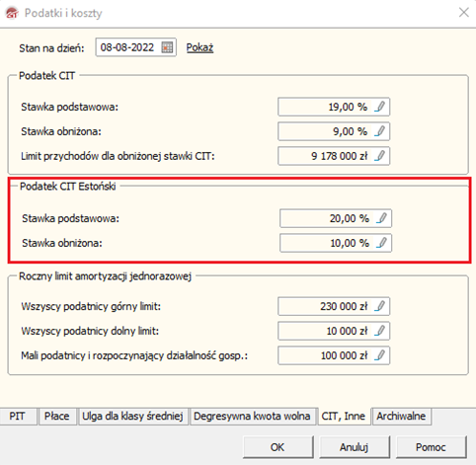The height and width of the screenshot is (465, 476).
Task: Edit dolny limit 10 000 zł pencil icon
Action: 380,331
